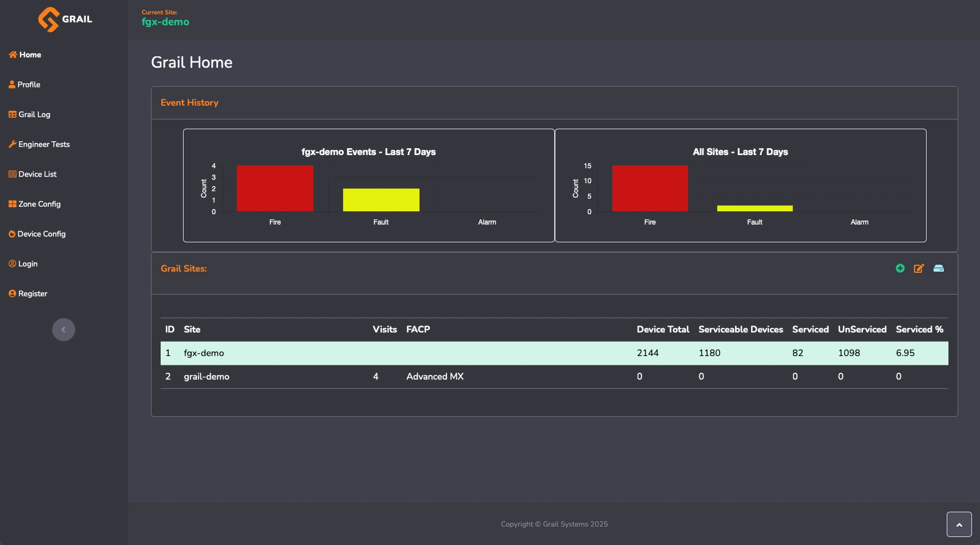Click the Register sidebar link
This screenshot has width=980, height=545.
(x=33, y=293)
